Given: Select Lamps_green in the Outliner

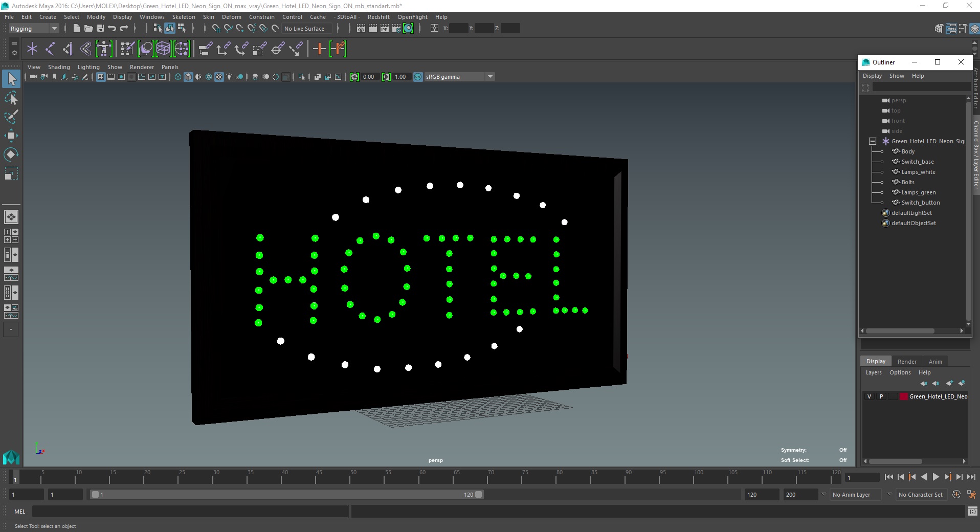Looking at the screenshot, I should click(x=919, y=192).
